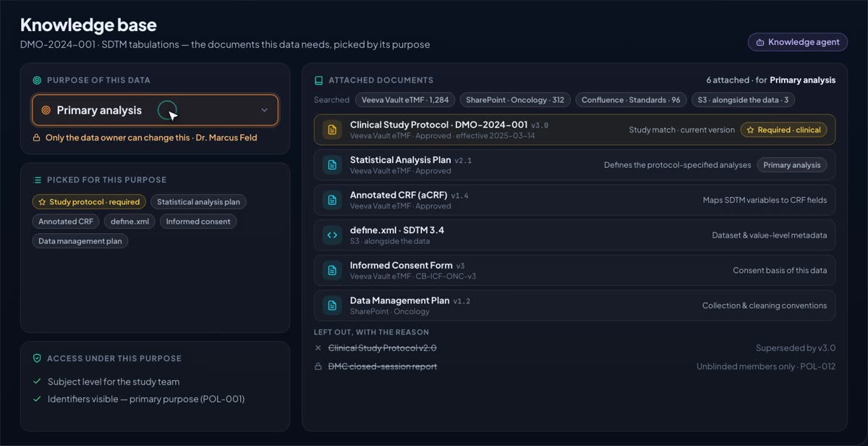Click Identifiers visible — primary purpose (POL-001) text
This screenshot has height=446, width=868.
(146, 399)
